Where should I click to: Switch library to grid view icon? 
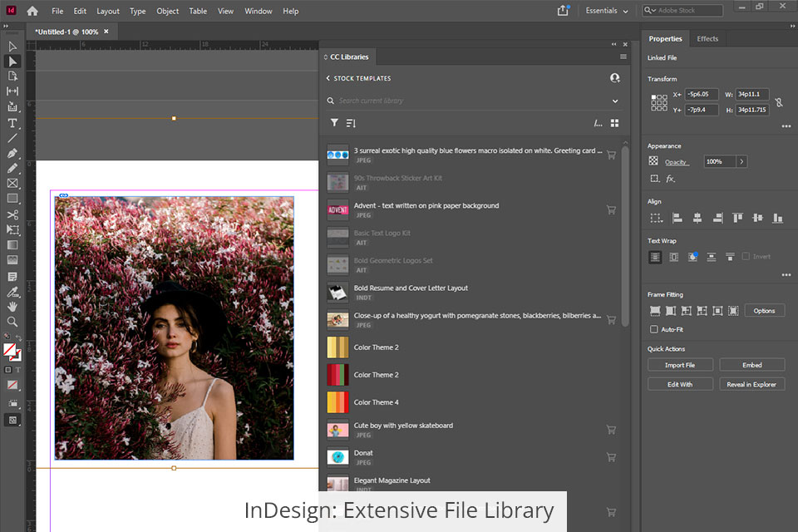coord(615,123)
